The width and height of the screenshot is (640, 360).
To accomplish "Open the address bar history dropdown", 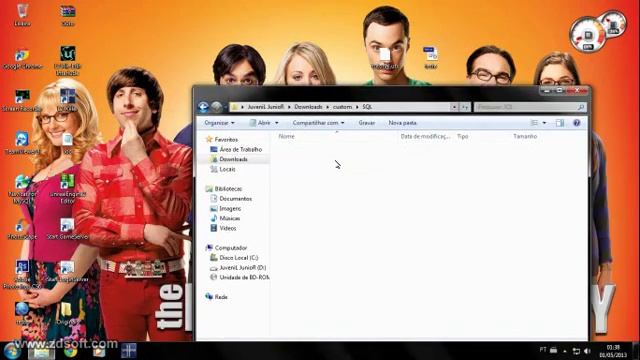I will [x=454, y=107].
